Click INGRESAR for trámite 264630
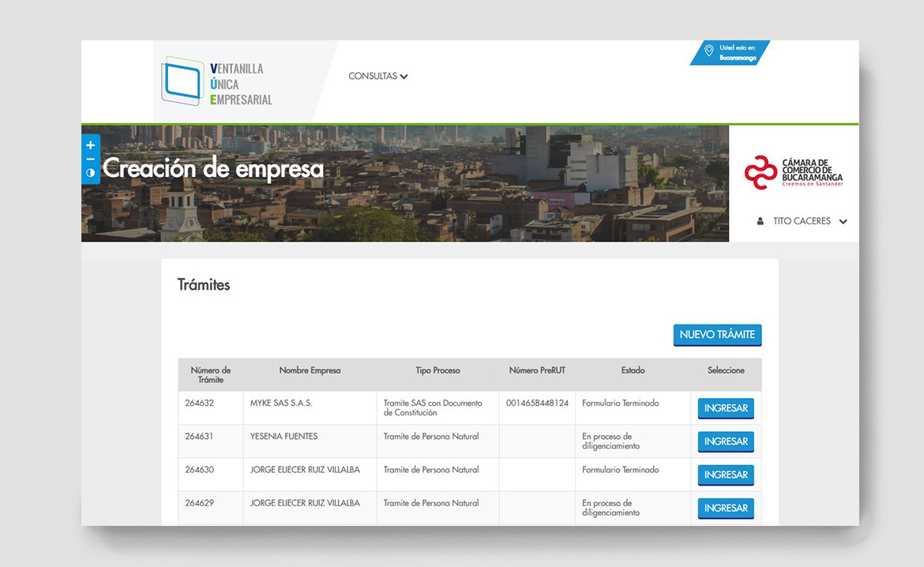 pyautogui.click(x=726, y=475)
